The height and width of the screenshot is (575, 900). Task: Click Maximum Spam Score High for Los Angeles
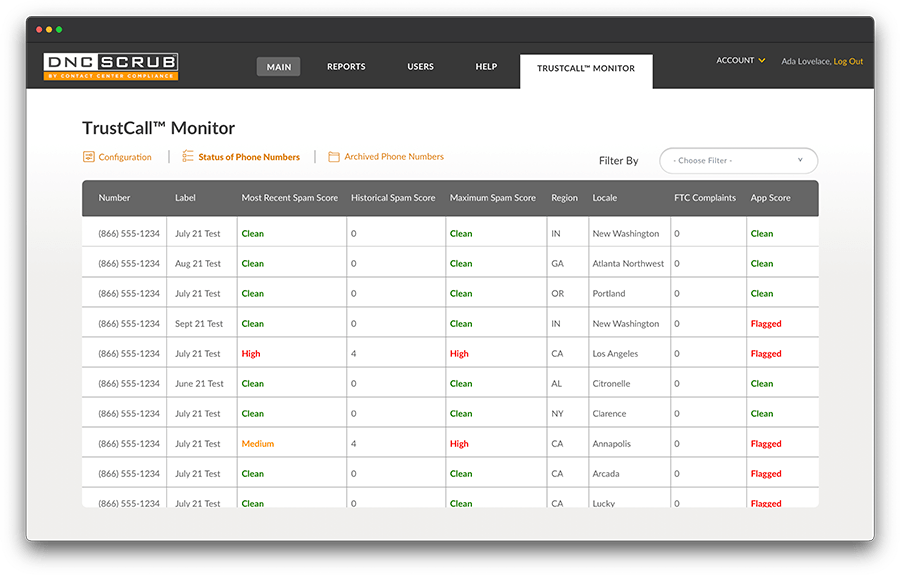coord(459,353)
